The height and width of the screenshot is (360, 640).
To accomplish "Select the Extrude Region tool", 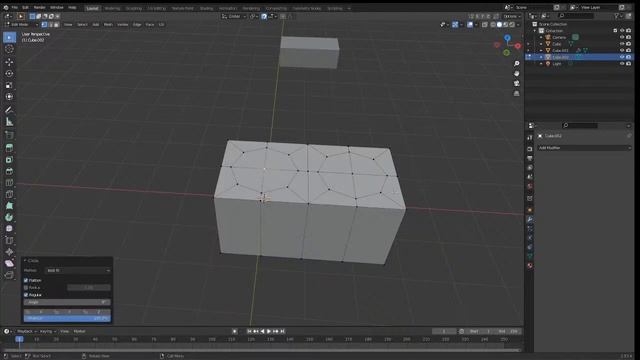I will coord(9,148).
